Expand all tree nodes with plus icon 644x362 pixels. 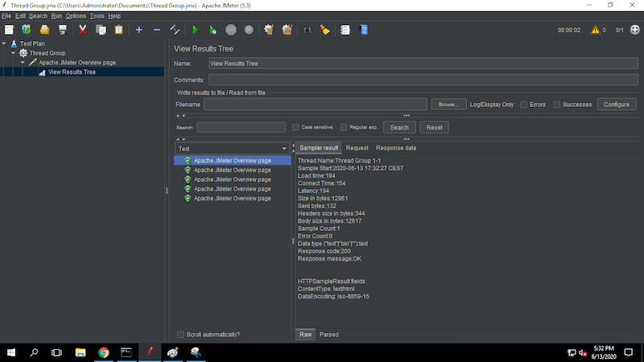(138, 30)
